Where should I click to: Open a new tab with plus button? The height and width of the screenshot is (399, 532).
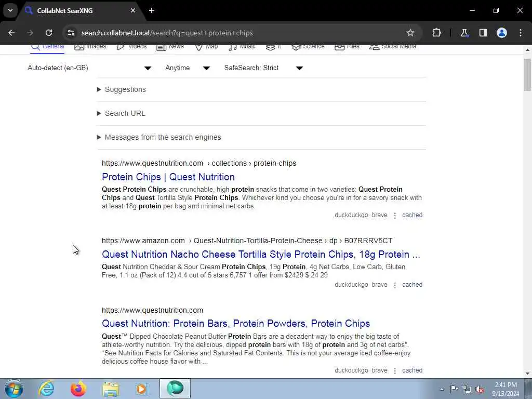(x=152, y=10)
